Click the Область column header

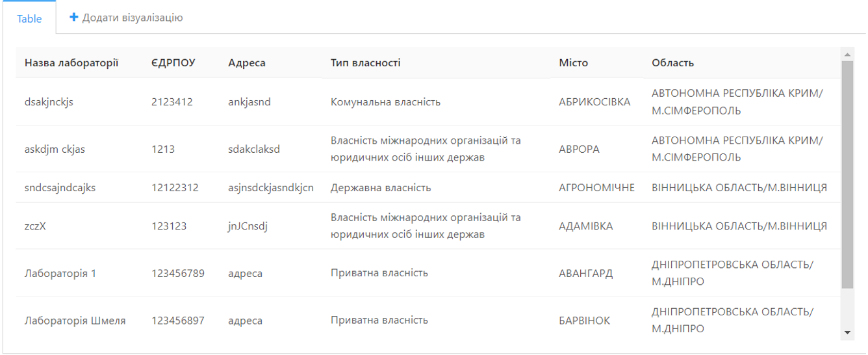coord(673,63)
